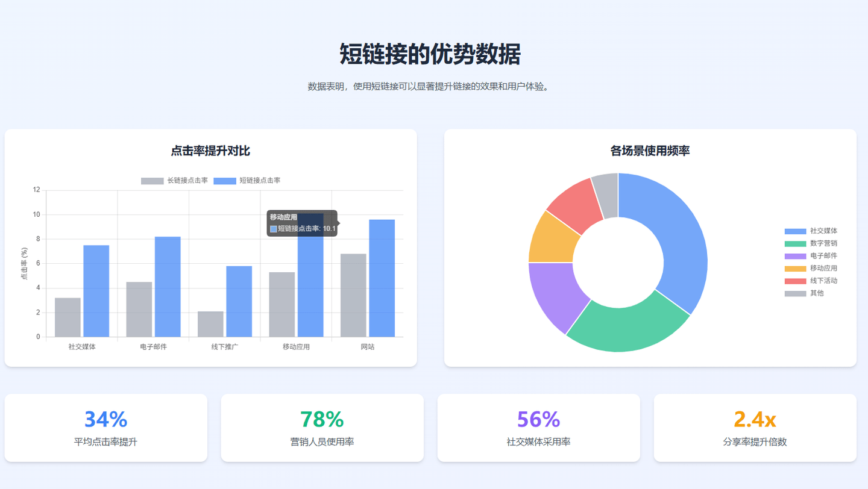
Task: Select the green donut chart segment
Action: pyautogui.click(x=627, y=324)
